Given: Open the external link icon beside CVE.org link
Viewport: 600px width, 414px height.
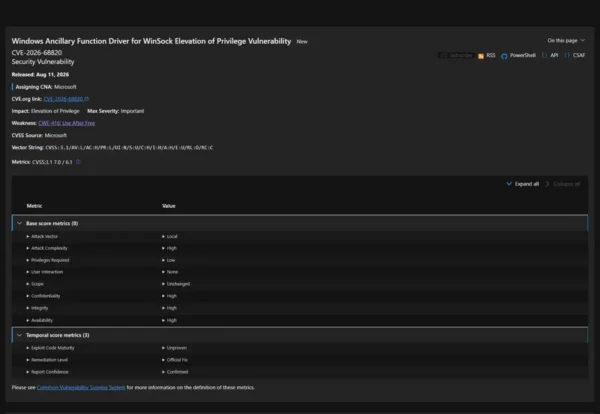Looking at the screenshot, I should (87, 99).
